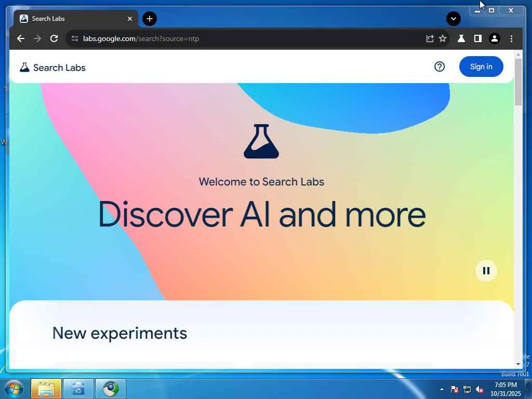
Task: Click the forward navigation arrow
Action: tap(37, 38)
